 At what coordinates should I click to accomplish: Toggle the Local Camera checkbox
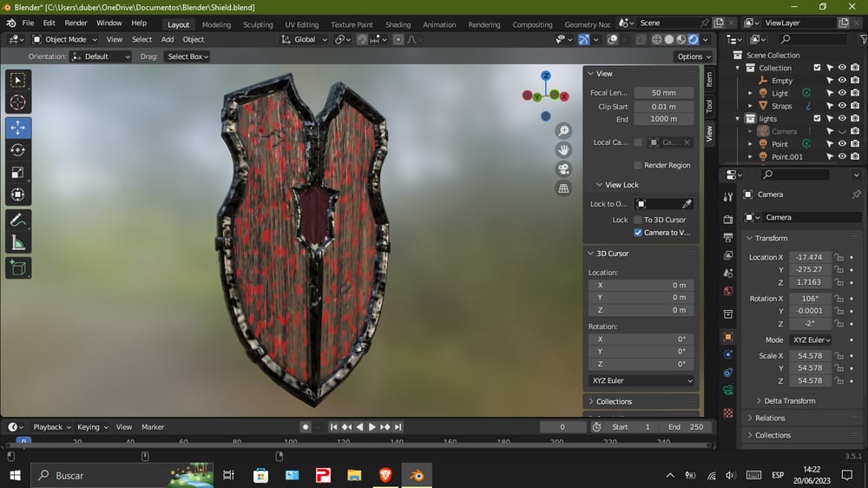638,142
